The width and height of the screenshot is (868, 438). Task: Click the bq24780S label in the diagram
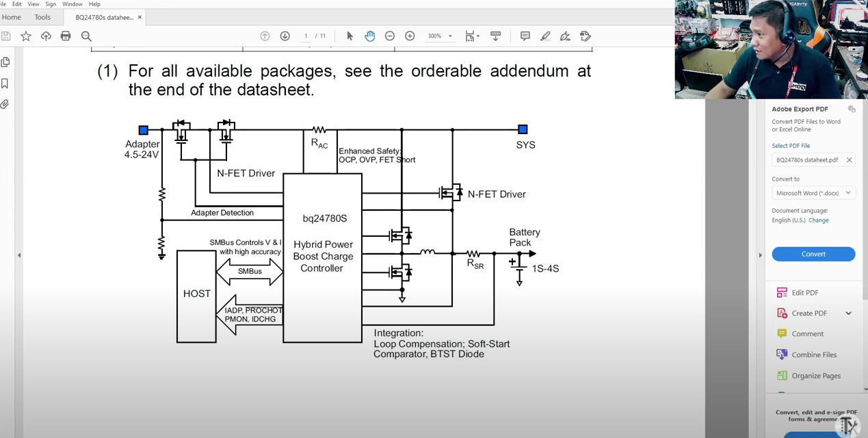coord(324,219)
